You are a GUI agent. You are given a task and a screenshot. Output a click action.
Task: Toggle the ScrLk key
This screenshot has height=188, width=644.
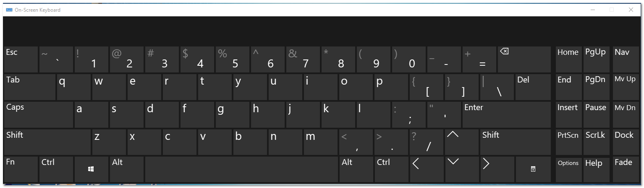pos(596,142)
